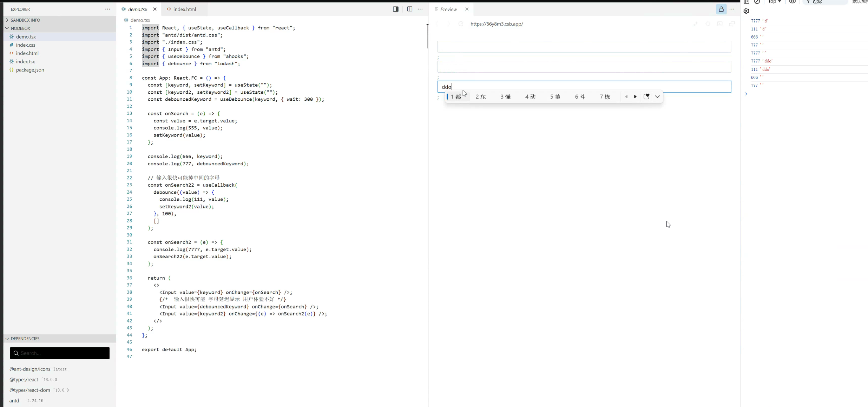Click the split editor icon
This screenshot has width=868, height=407.
tap(409, 9)
